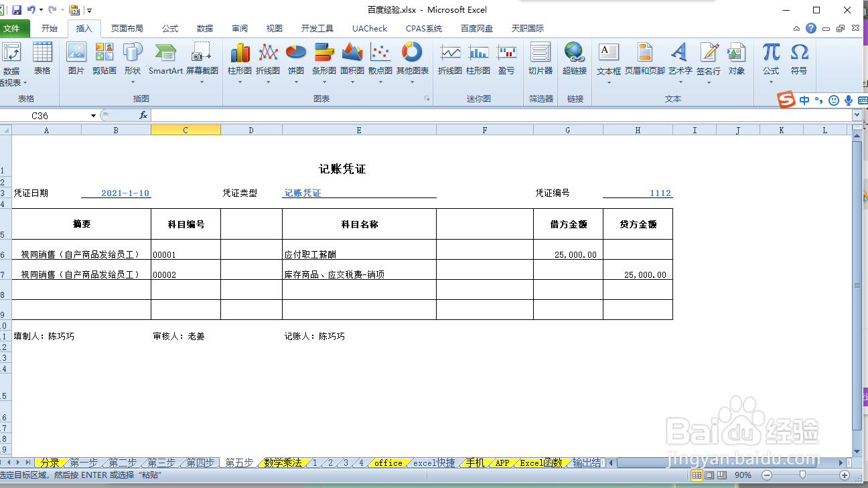Viewport: 868px width, 488px height.
Task: Open the Quick Access Toolbar customize dropdown
Action: point(88,10)
